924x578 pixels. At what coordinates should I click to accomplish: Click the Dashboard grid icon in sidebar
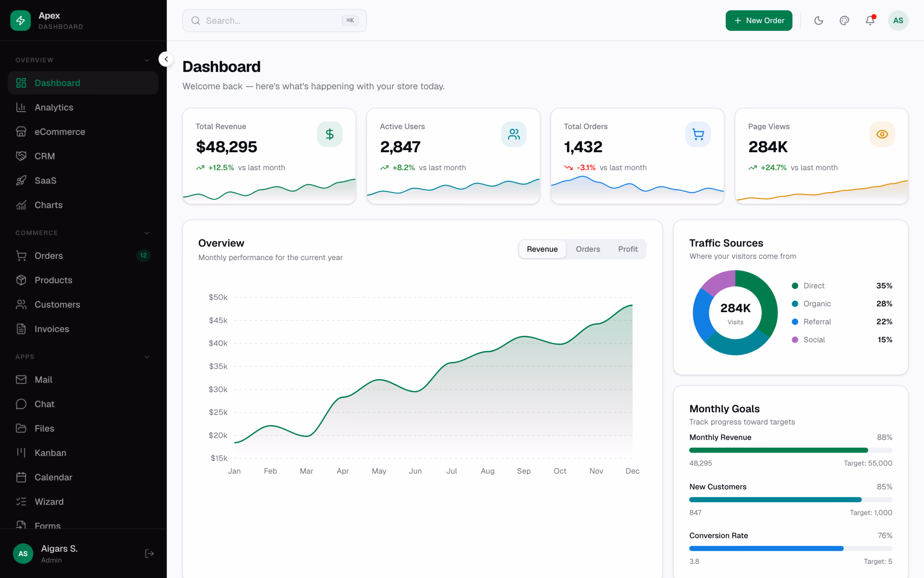(21, 83)
